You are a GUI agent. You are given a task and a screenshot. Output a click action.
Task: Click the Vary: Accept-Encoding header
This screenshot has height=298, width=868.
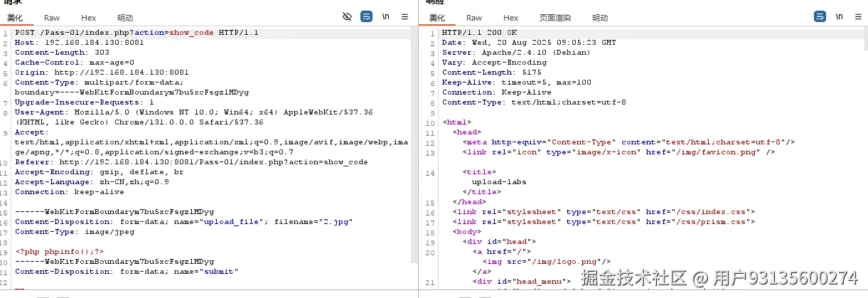pyautogui.click(x=496, y=63)
